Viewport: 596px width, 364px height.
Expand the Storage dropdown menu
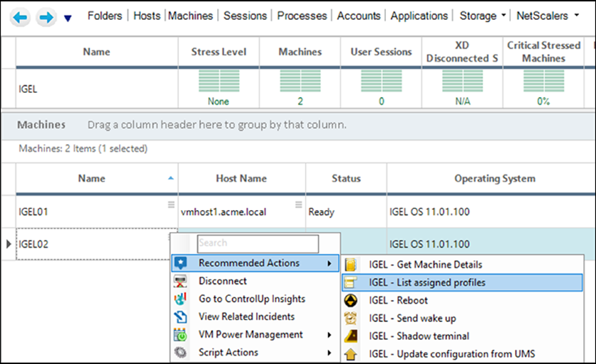click(x=504, y=16)
